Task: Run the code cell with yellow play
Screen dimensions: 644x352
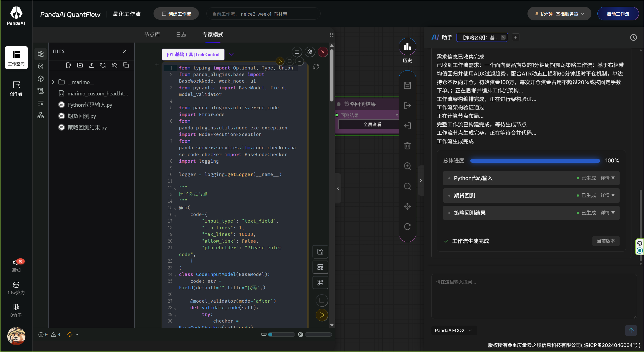Action: click(x=280, y=61)
